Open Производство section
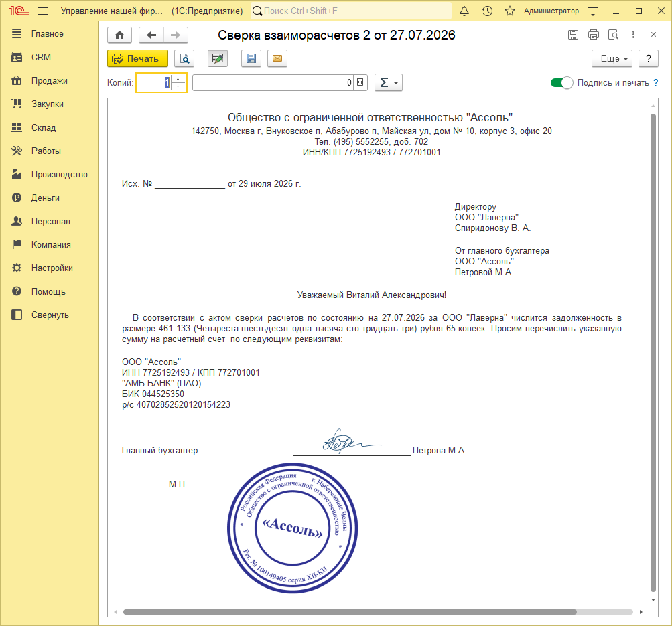This screenshot has width=672, height=626. [50, 175]
